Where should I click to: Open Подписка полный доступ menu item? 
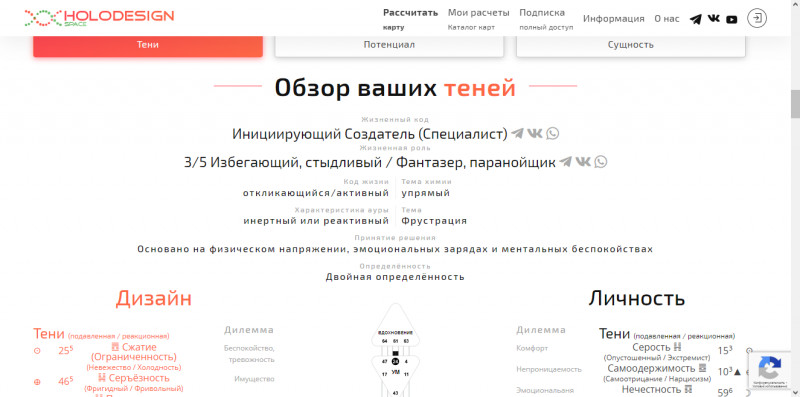coord(546,19)
